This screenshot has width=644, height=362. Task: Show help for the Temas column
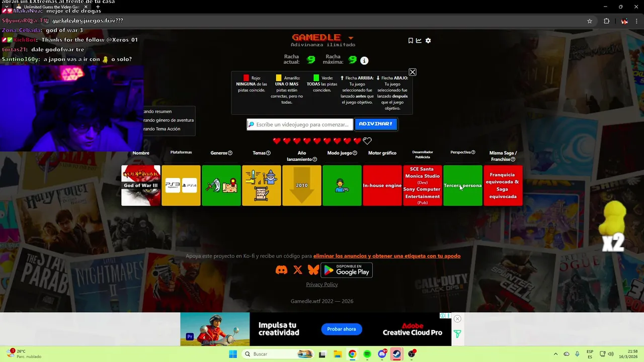click(x=268, y=153)
